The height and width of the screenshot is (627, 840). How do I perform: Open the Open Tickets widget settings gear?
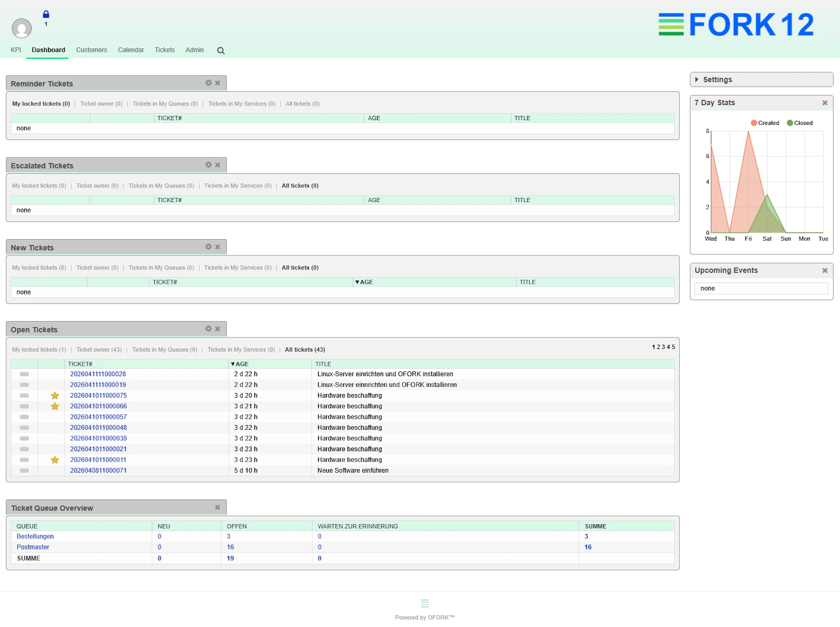click(x=208, y=328)
